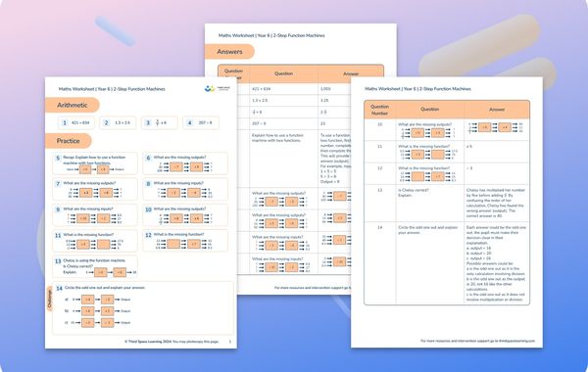Click the middle answers page title text
Screen dimensions: 588x372
(x=271, y=35)
